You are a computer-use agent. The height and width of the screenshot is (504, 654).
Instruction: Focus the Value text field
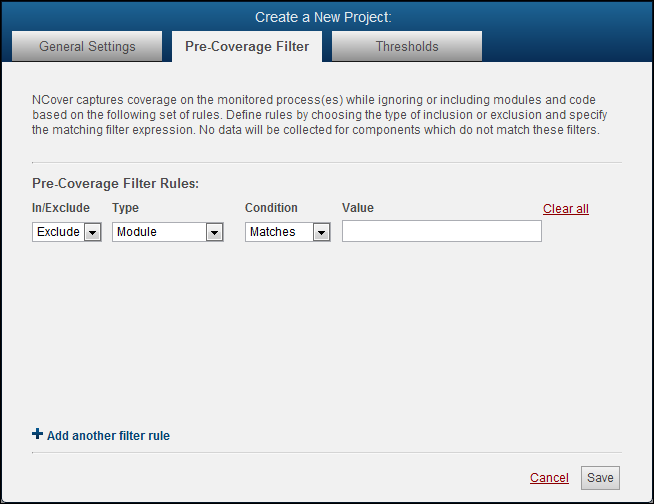point(441,232)
